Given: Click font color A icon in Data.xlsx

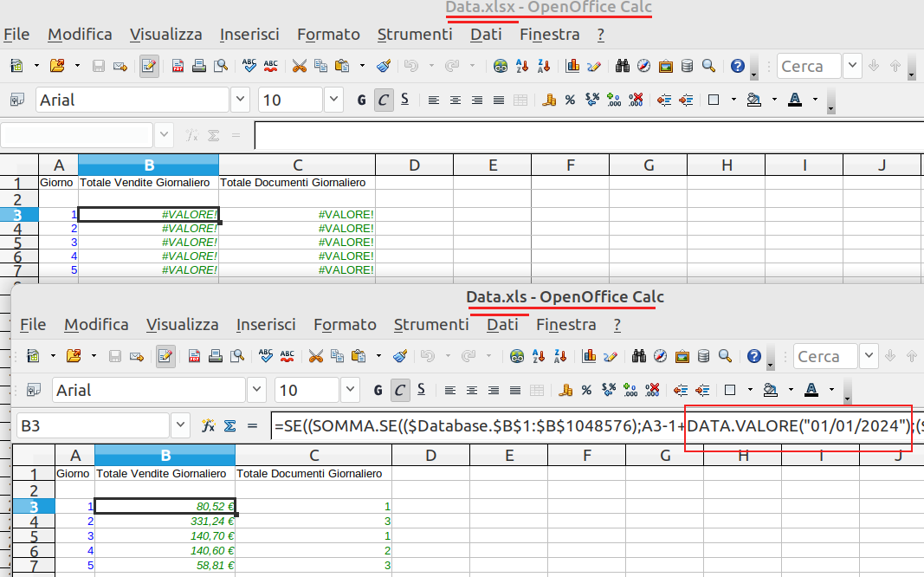Looking at the screenshot, I should tap(794, 100).
